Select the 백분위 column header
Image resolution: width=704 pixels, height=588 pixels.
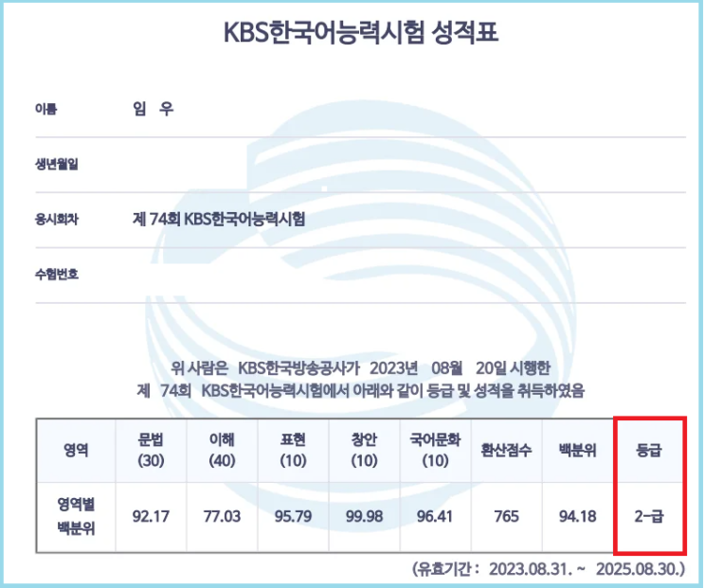click(x=578, y=451)
